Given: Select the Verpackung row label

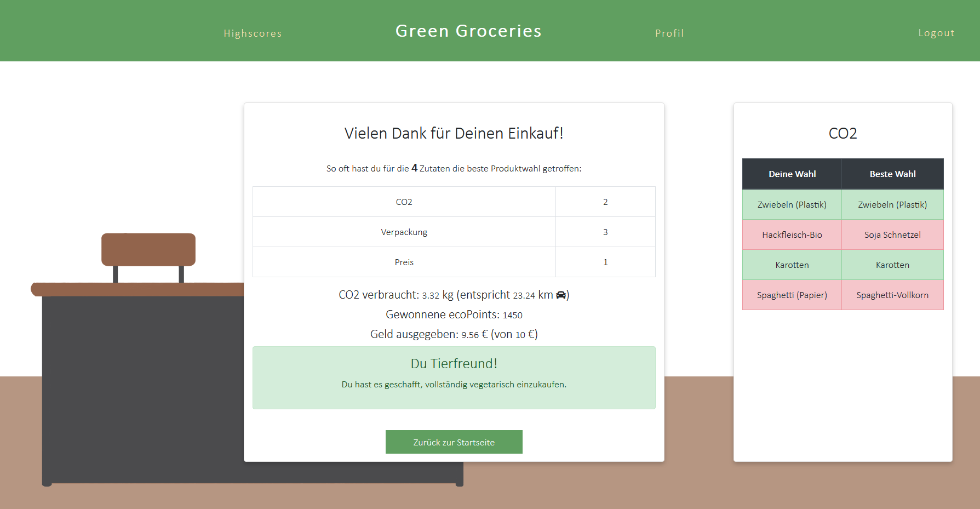Looking at the screenshot, I should [404, 232].
